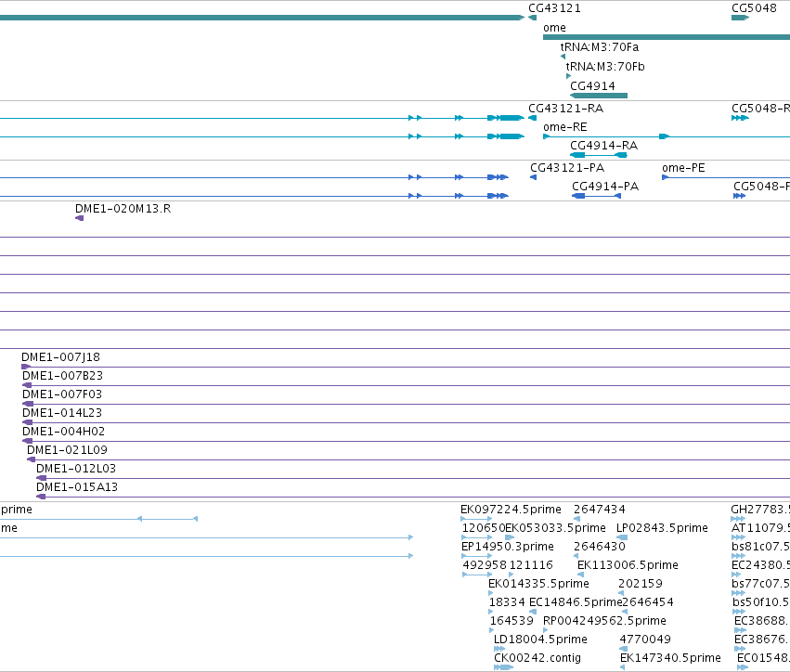Select the CG43121-RA transcript label
This screenshot has width=790, height=672.
(565, 109)
